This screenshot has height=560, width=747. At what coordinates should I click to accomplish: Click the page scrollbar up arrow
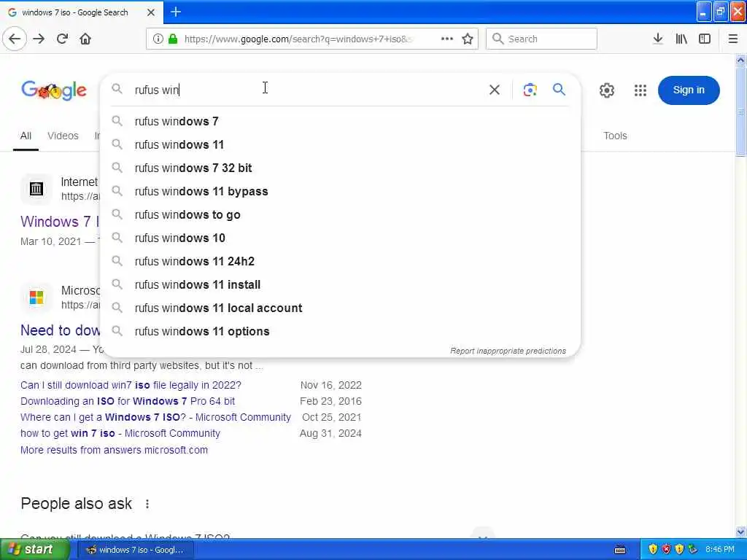tap(740, 61)
